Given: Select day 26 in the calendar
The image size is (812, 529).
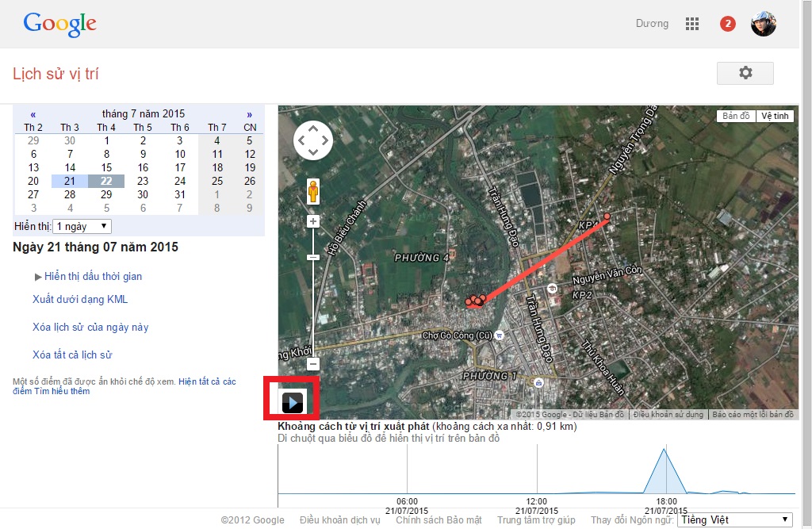Looking at the screenshot, I should pyautogui.click(x=250, y=181).
